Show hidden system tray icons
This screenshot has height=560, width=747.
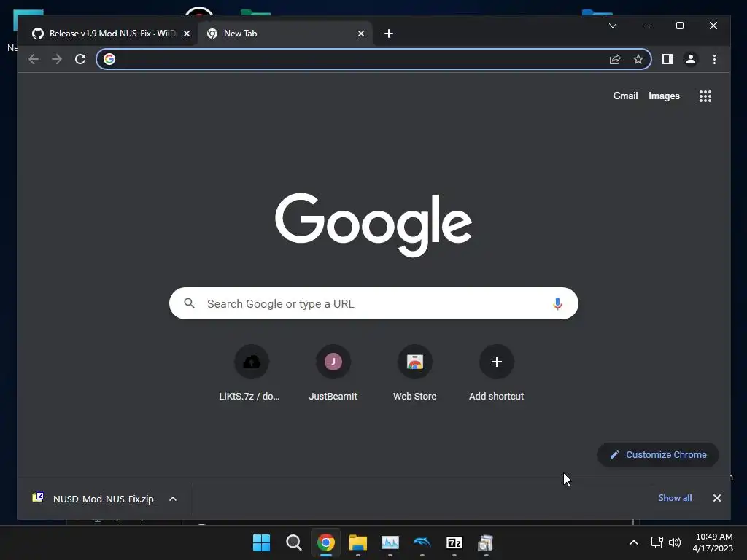coord(634,542)
